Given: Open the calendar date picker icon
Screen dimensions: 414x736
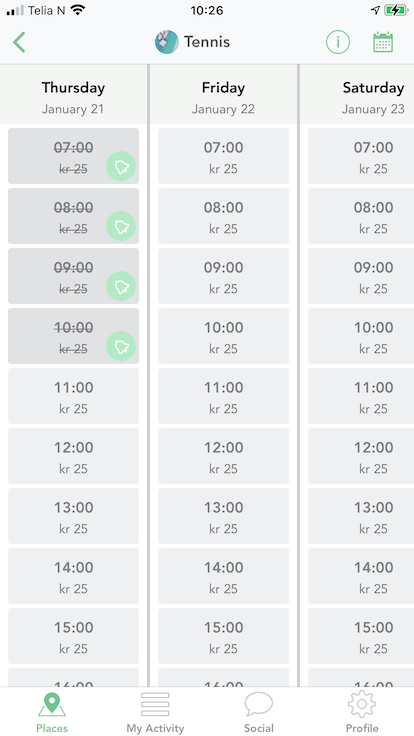Looking at the screenshot, I should coord(383,42).
